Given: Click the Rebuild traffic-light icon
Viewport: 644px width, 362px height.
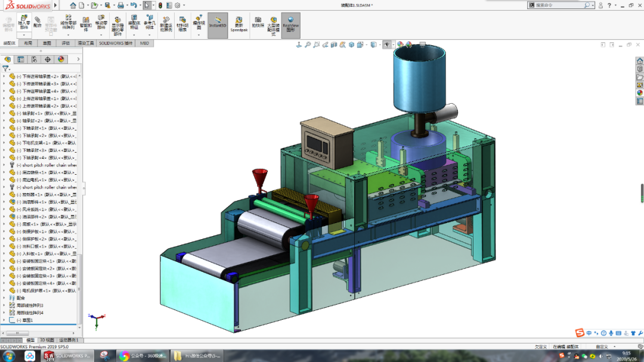Looking at the screenshot, I should click(160, 5).
